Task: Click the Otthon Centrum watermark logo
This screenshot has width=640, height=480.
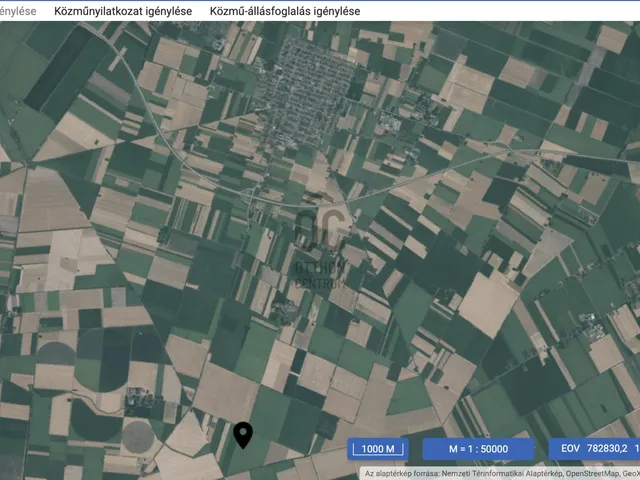Action: [x=319, y=250]
